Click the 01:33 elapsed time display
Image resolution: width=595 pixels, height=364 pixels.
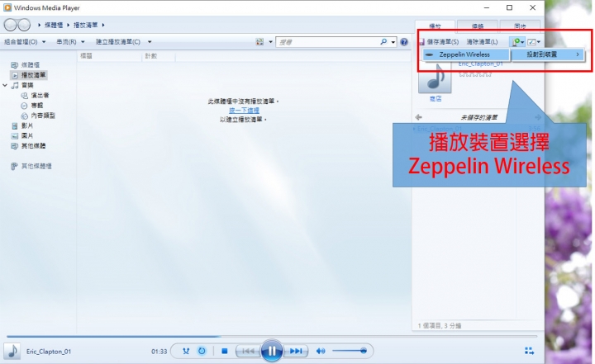(x=159, y=352)
